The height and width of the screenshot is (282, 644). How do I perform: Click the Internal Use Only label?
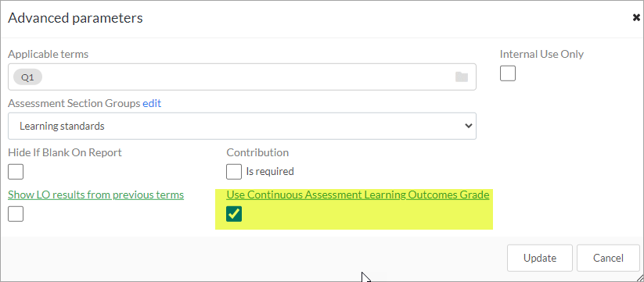(541, 54)
